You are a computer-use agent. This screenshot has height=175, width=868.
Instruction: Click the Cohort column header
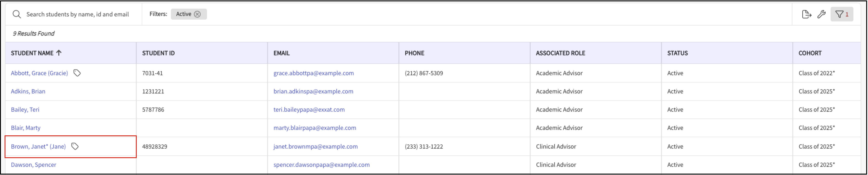point(810,53)
